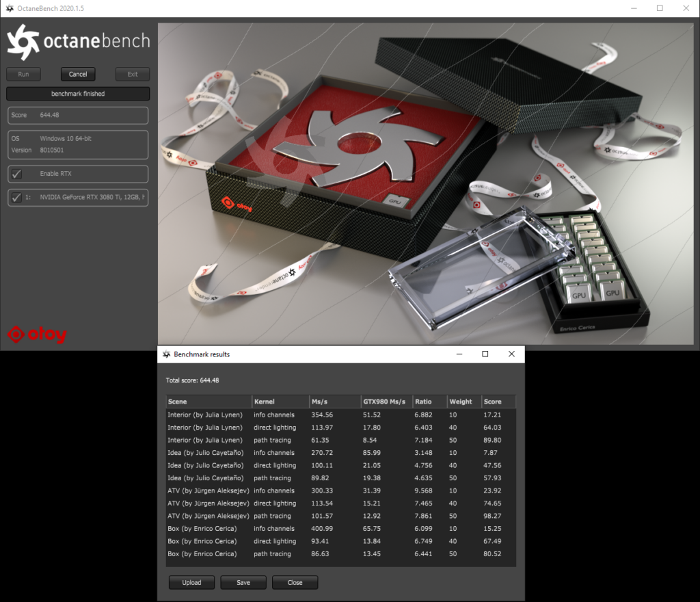Click the Benchmark results window icon
The height and width of the screenshot is (602, 700).
click(165, 354)
